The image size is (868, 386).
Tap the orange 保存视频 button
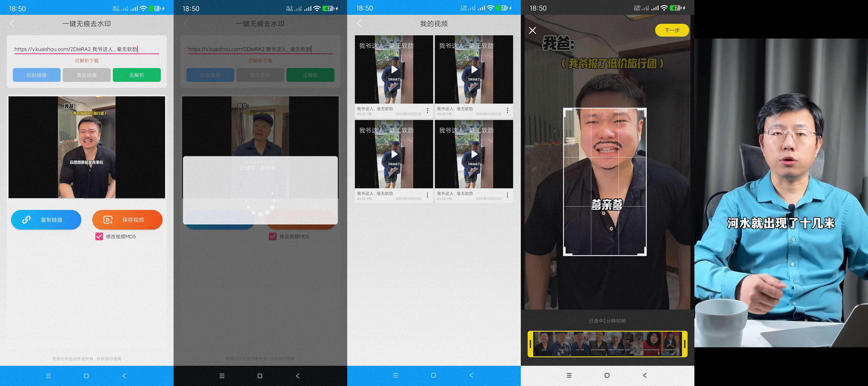point(127,220)
